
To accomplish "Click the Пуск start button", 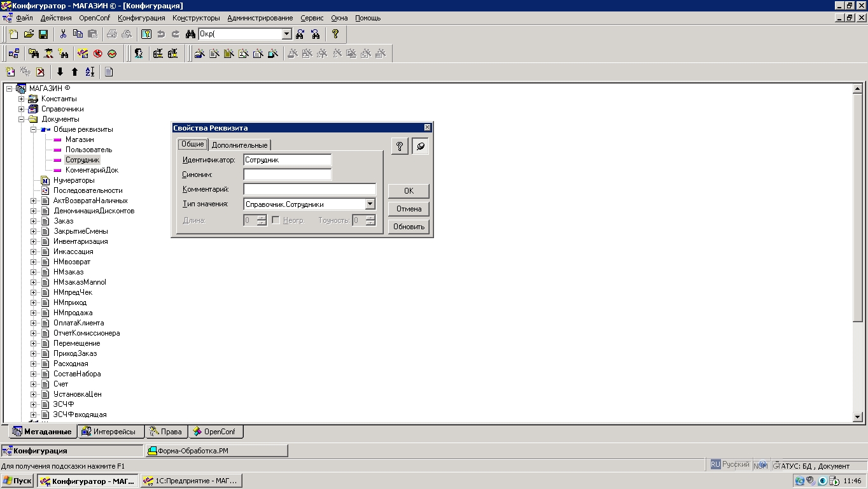I will [18, 481].
